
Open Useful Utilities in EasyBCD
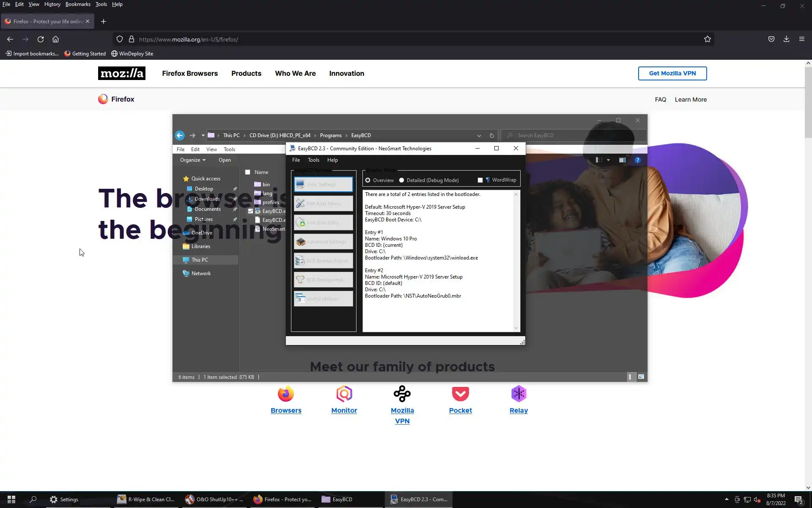point(324,299)
